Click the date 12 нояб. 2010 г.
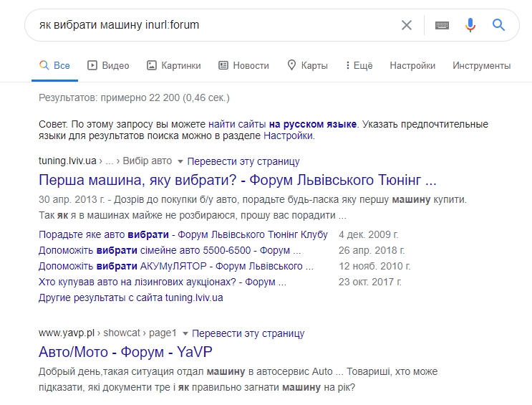This screenshot has width=532, height=405. coord(374,266)
